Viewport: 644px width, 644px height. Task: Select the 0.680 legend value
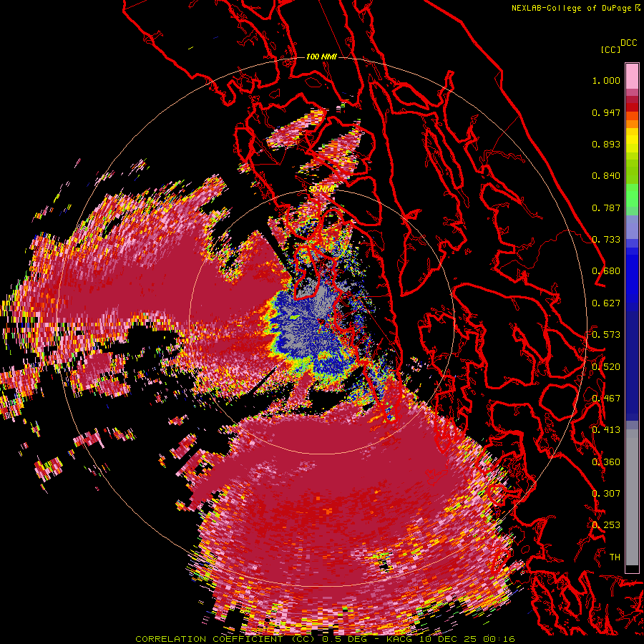[x=606, y=271]
